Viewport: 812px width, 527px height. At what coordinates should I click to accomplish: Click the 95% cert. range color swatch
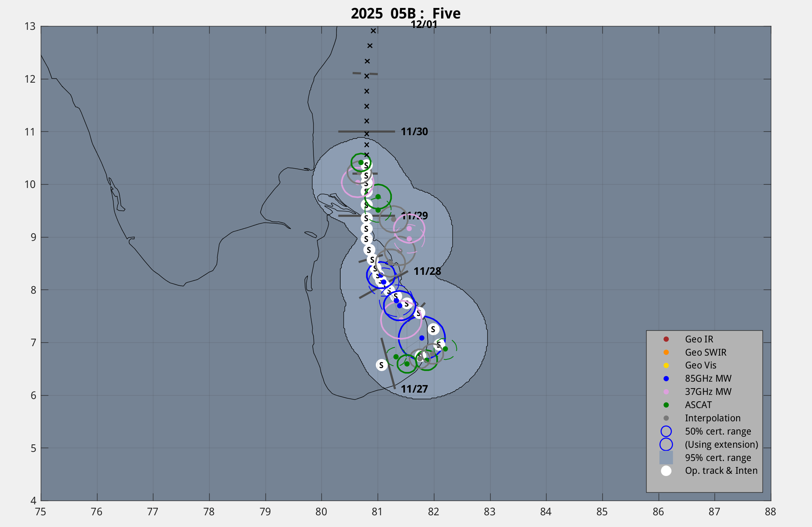pyautogui.click(x=666, y=458)
